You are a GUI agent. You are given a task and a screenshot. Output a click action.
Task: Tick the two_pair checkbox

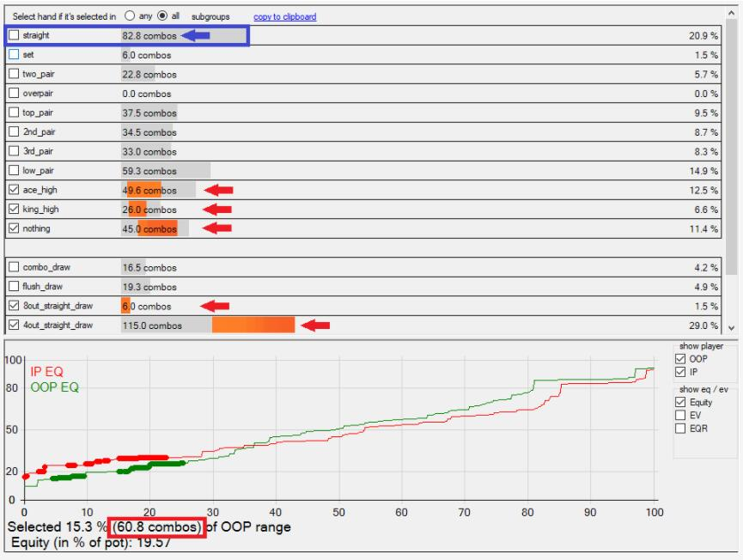pyautogui.click(x=14, y=74)
